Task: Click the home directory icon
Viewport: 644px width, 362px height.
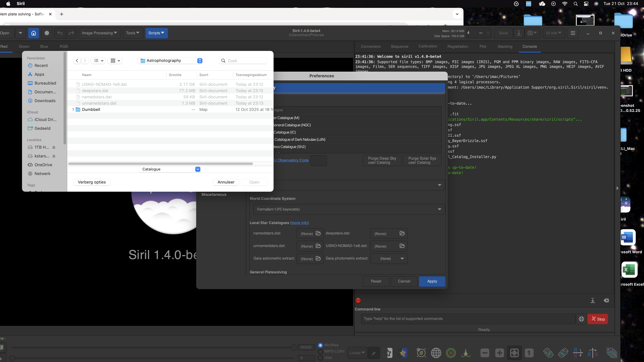Action: tap(33, 33)
